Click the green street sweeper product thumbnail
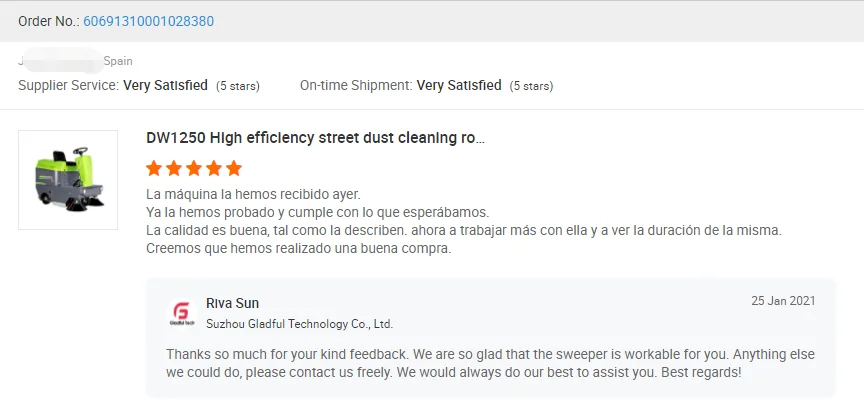The width and height of the screenshot is (864, 405). (68, 180)
